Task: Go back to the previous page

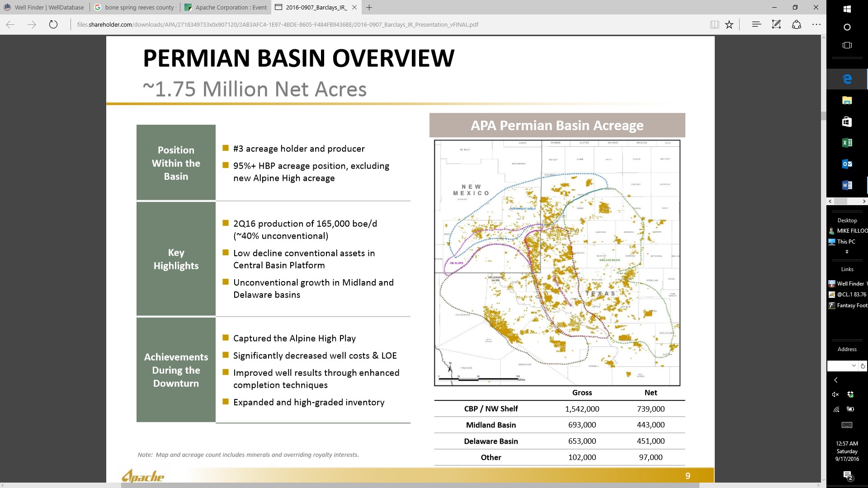Action: (x=10, y=25)
